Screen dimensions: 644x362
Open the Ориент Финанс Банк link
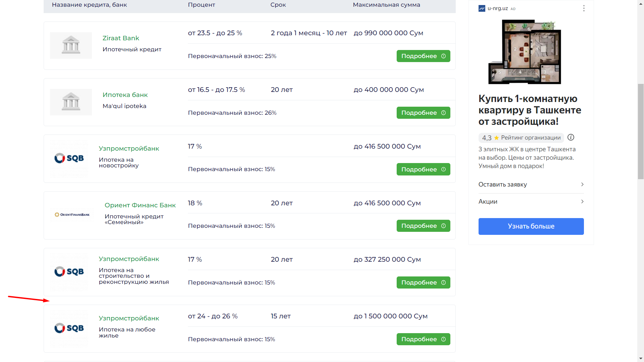tap(140, 205)
